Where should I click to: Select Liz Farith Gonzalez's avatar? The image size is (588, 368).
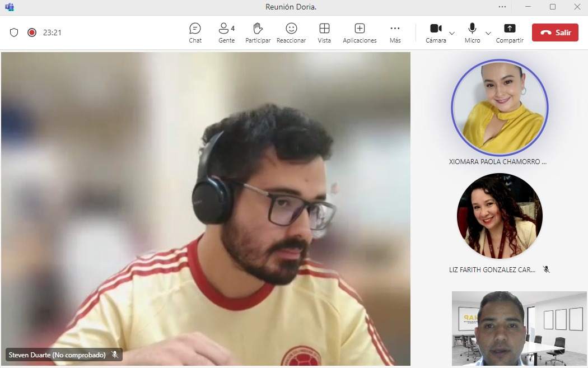(500, 216)
